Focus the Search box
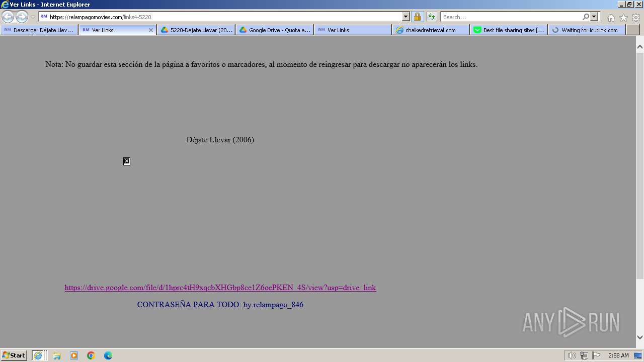 click(511, 17)
